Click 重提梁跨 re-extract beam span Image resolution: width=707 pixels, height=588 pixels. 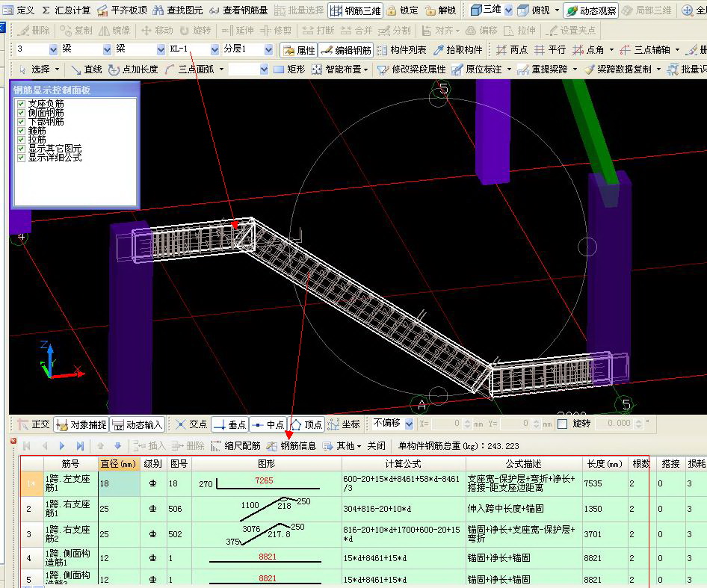point(543,69)
